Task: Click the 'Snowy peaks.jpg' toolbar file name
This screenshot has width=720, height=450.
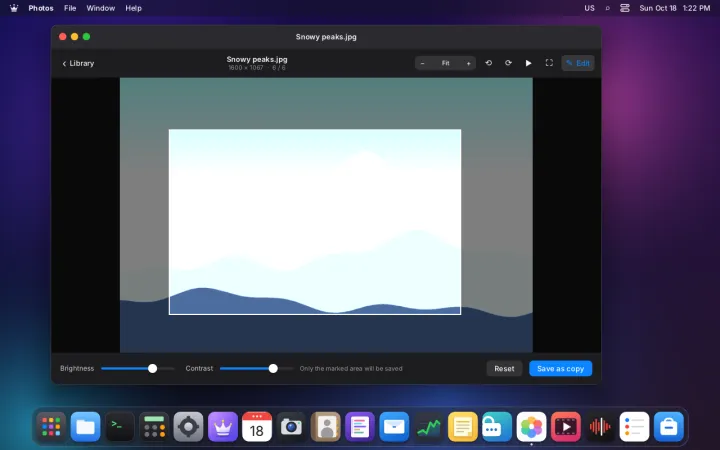Action: pyautogui.click(x=257, y=59)
